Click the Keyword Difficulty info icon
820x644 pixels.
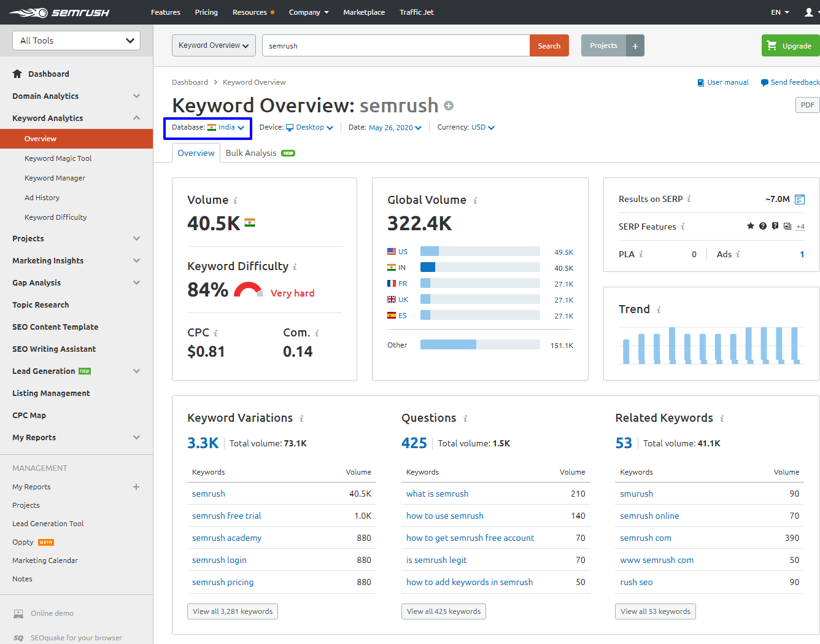pos(295,267)
